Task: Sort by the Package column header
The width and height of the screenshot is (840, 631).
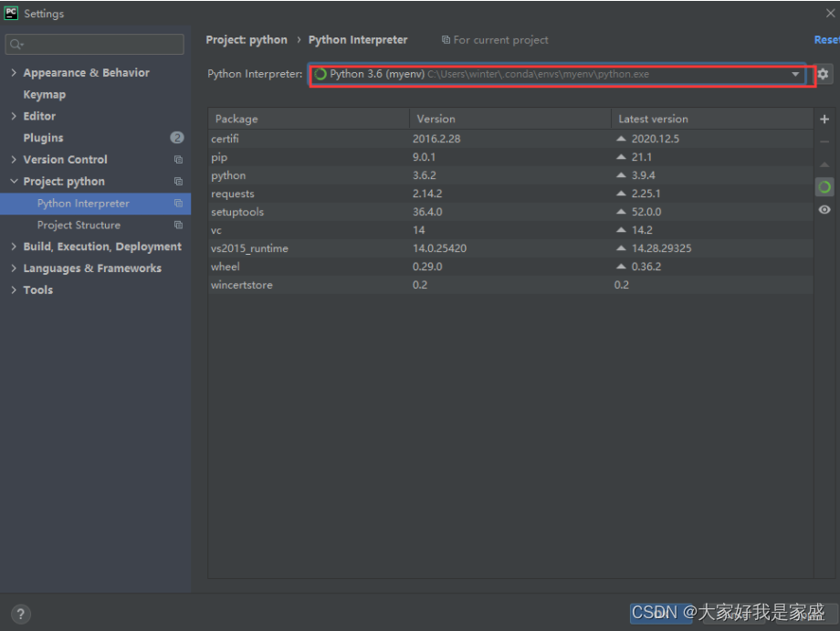Action: (309, 119)
